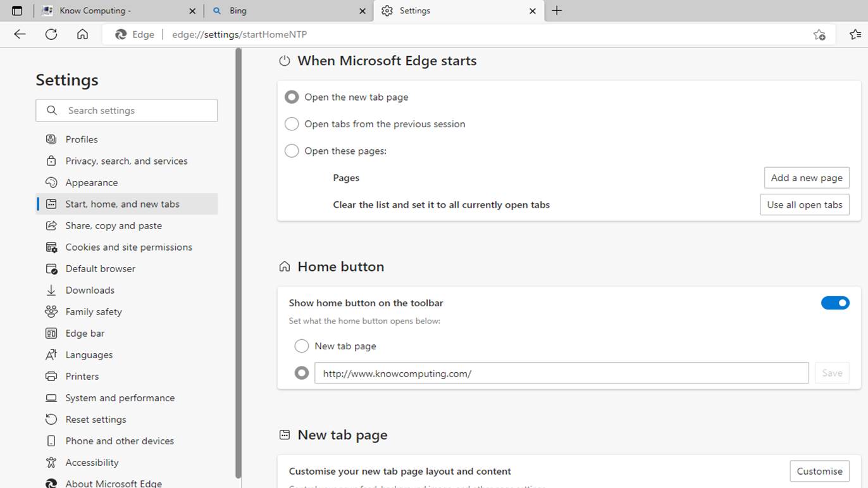Screen dimensions: 868x488
Task: Open Accessibility settings via its icon
Action: [x=51, y=462]
